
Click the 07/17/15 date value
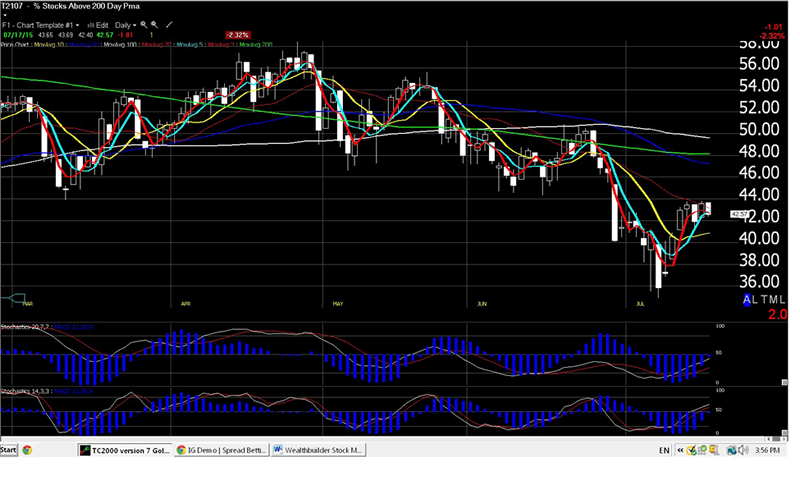(18, 35)
